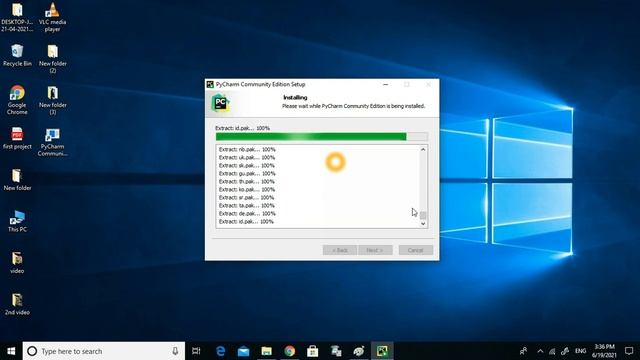Select the New folder (3) desktop icon

pos(53,100)
